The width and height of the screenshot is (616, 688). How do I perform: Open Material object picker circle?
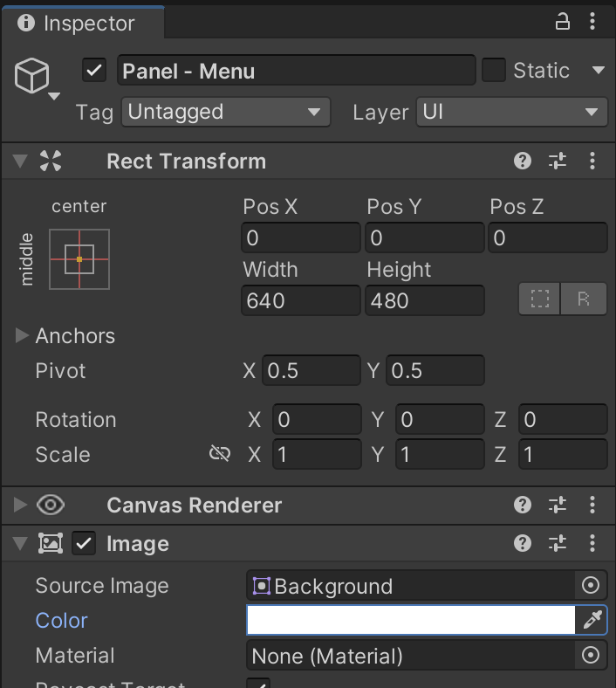pos(591,656)
